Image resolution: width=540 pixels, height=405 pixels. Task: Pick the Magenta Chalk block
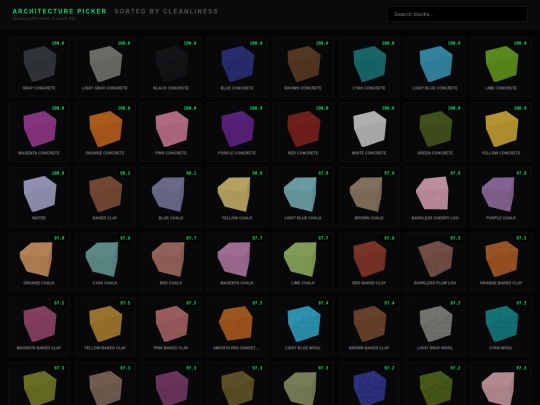click(x=237, y=262)
